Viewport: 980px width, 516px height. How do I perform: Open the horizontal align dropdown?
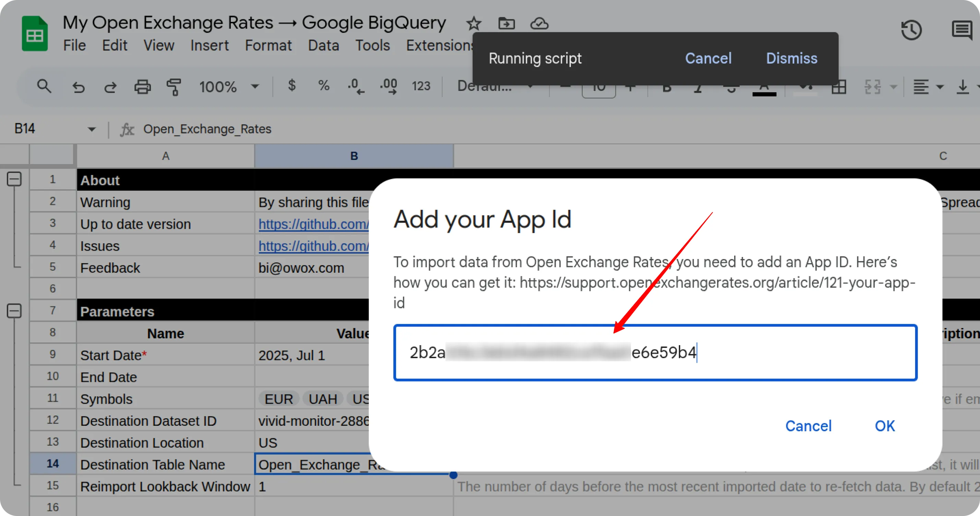click(x=928, y=87)
